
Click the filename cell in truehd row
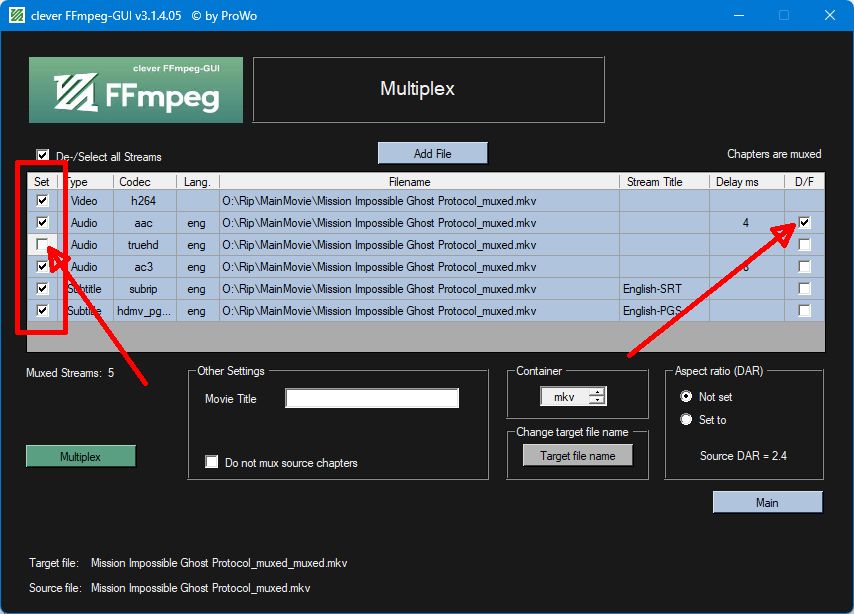pos(419,245)
